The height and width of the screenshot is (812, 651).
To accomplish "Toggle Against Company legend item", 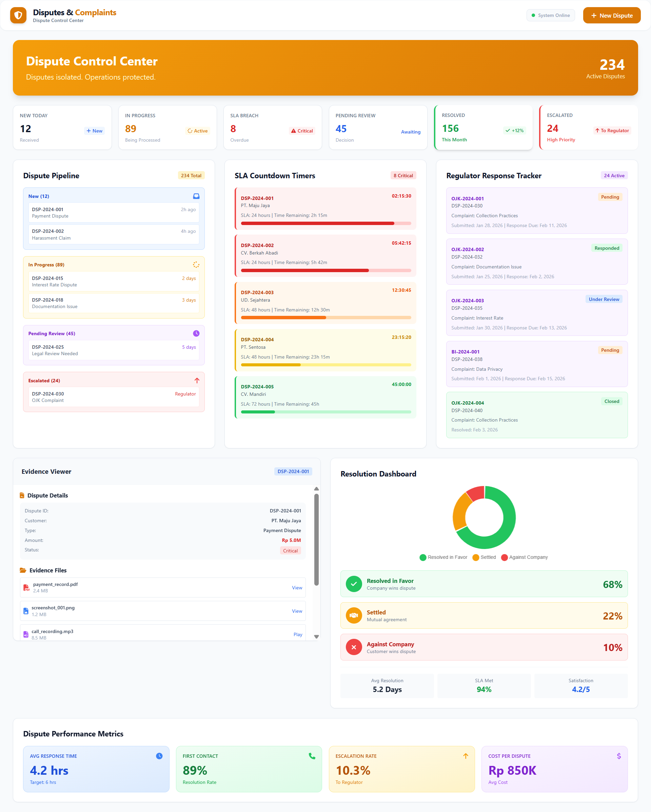I will tap(525, 557).
